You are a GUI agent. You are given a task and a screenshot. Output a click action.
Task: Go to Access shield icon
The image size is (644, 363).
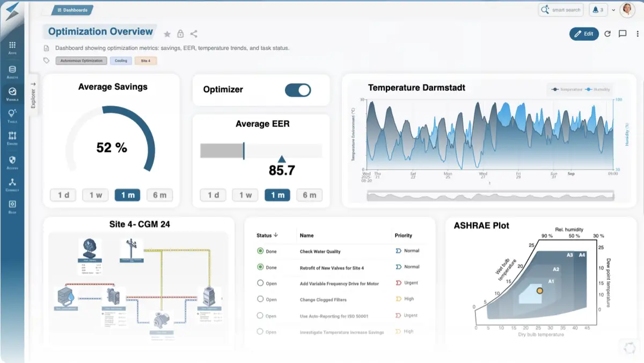tap(12, 162)
